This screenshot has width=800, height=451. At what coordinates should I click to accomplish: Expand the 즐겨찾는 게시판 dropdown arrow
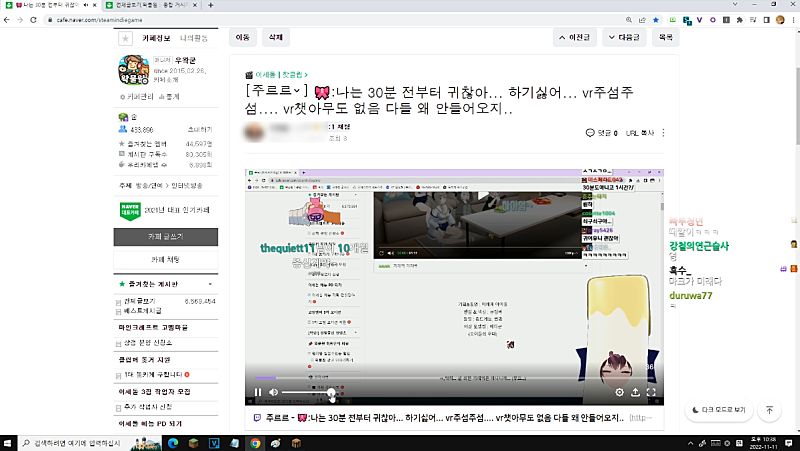[210, 284]
